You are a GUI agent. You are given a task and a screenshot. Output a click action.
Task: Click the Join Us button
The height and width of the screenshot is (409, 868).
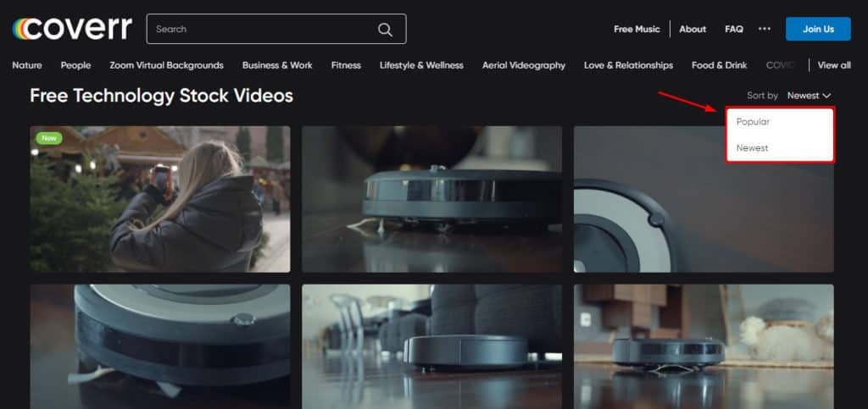point(817,29)
